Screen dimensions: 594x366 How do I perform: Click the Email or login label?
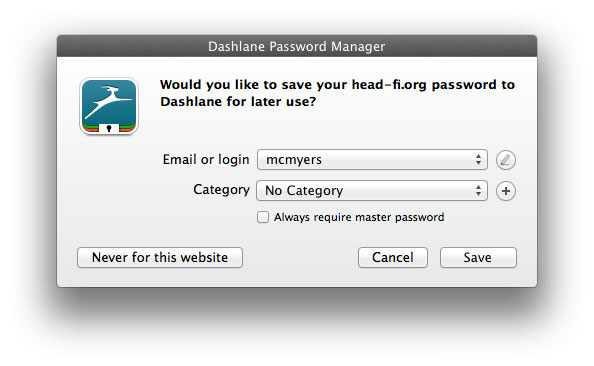click(206, 160)
